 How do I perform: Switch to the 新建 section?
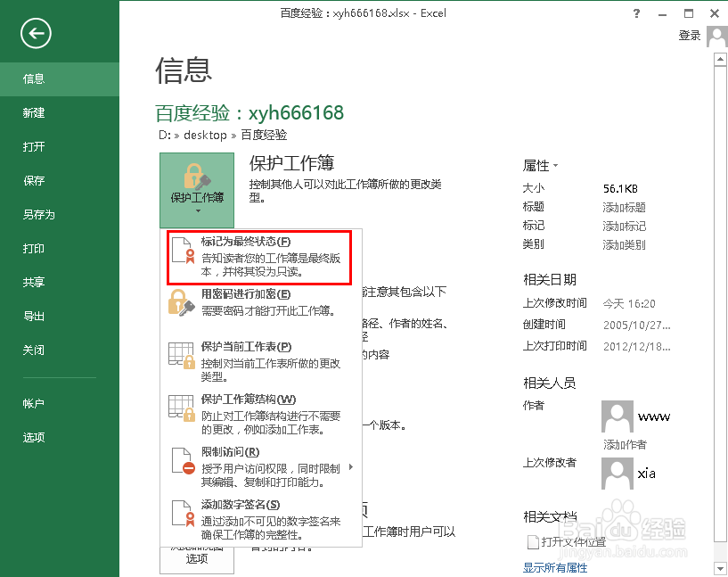(x=36, y=112)
